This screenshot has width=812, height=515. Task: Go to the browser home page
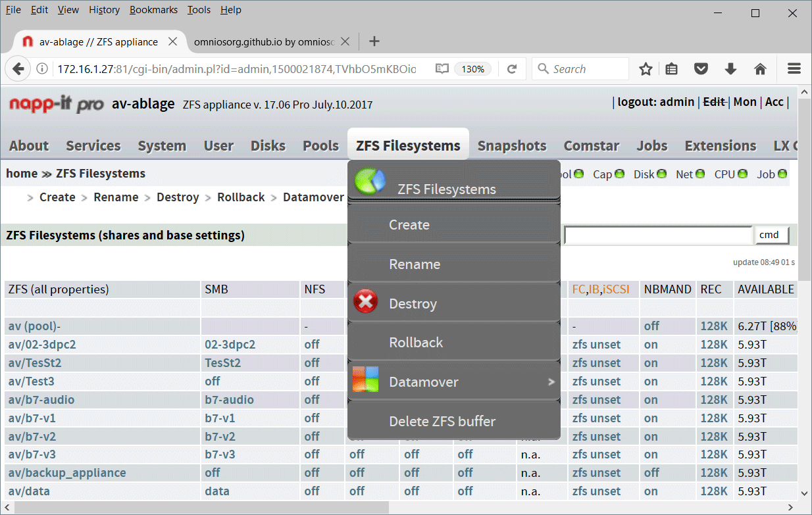click(760, 69)
